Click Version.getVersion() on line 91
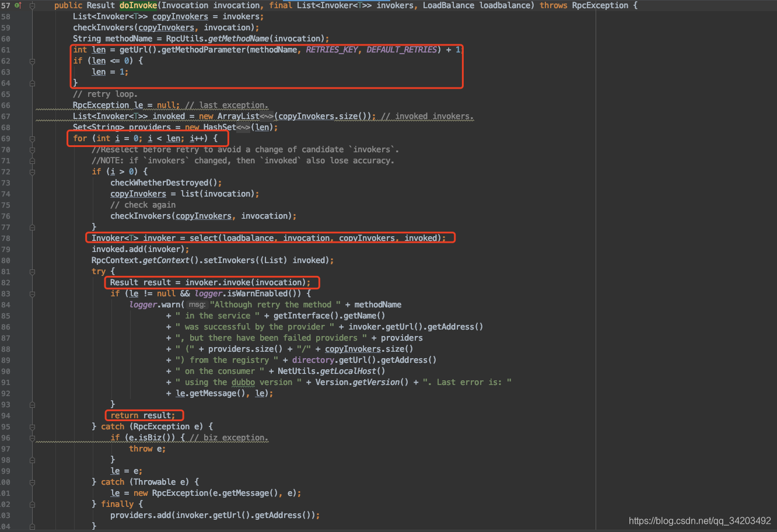Image resolution: width=777 pixels, height=532 pixels. [x=362, y=382]
